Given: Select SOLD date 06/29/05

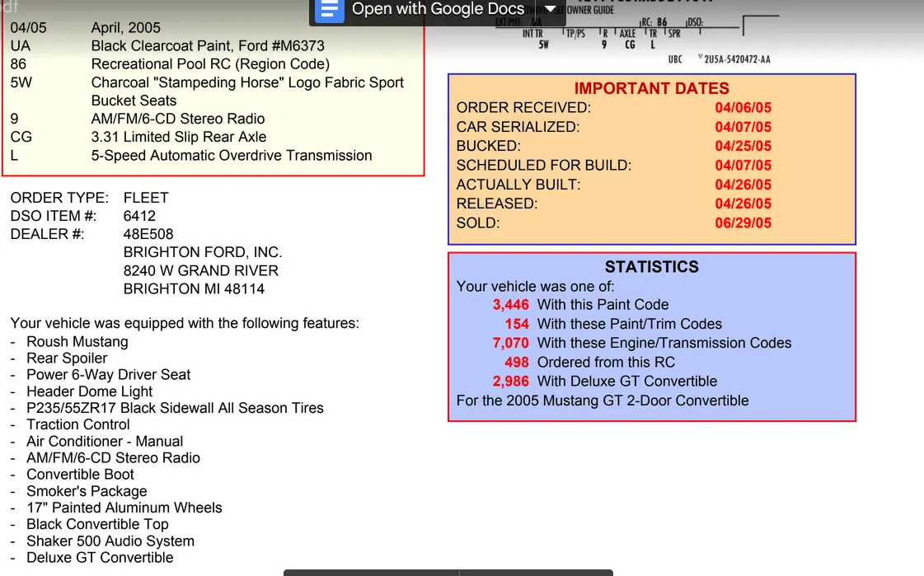Looking at the screenshot, I should [743, 223].
